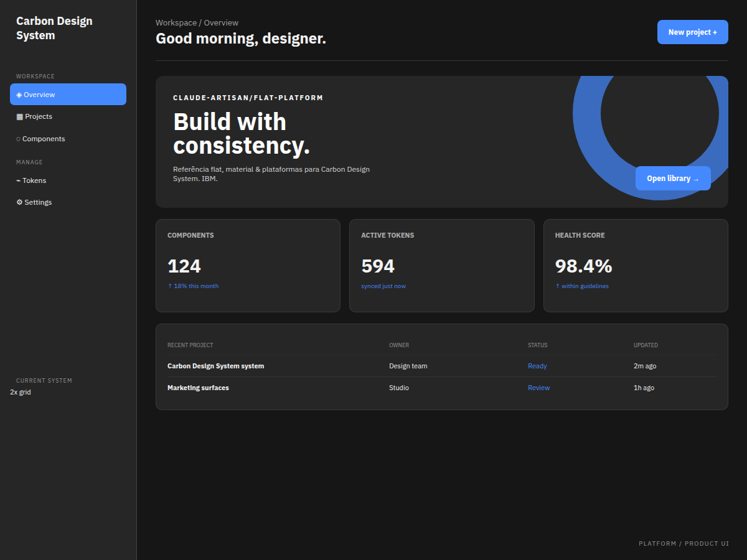Click the Tokens icon in sidebar

(18, 180)
